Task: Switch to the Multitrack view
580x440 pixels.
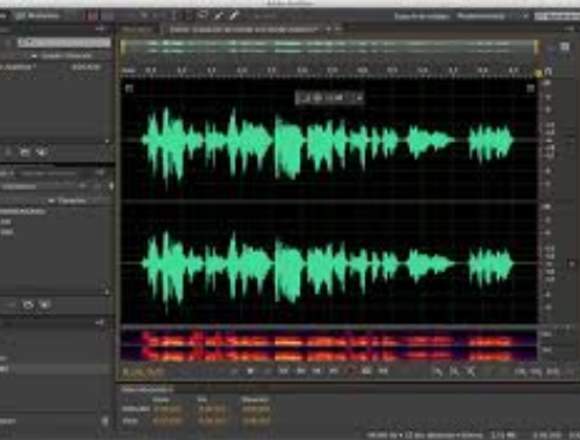Action: point(39,16)
